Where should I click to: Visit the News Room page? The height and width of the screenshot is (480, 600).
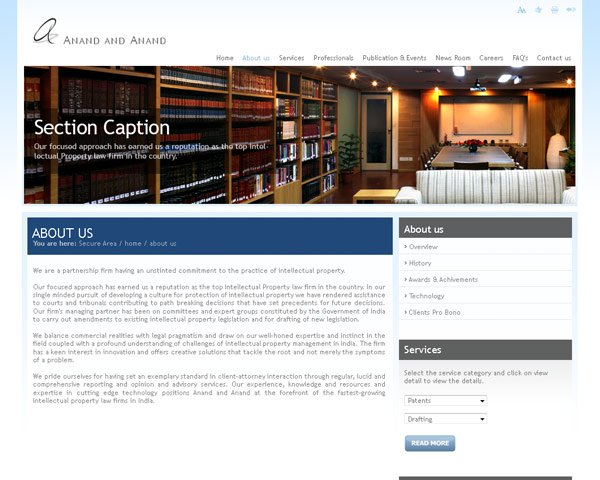(452, 58)
